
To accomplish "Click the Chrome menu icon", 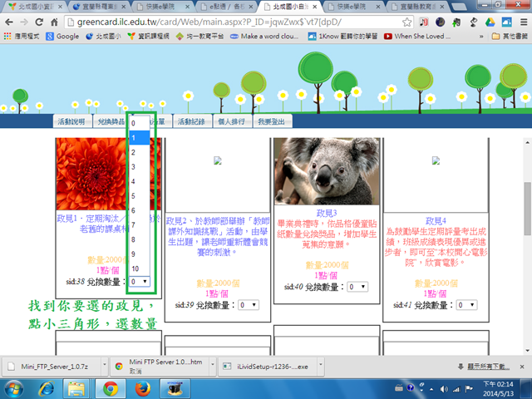I will click(x=521, y=23).
